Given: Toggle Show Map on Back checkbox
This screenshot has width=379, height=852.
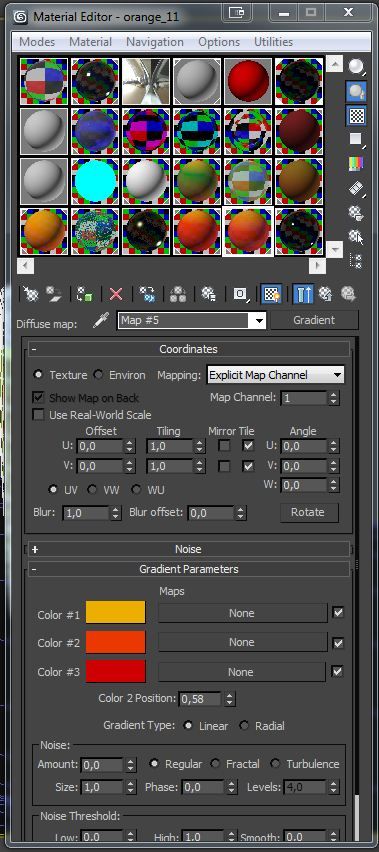Looking at the screenshot, I should pos(39,397).
